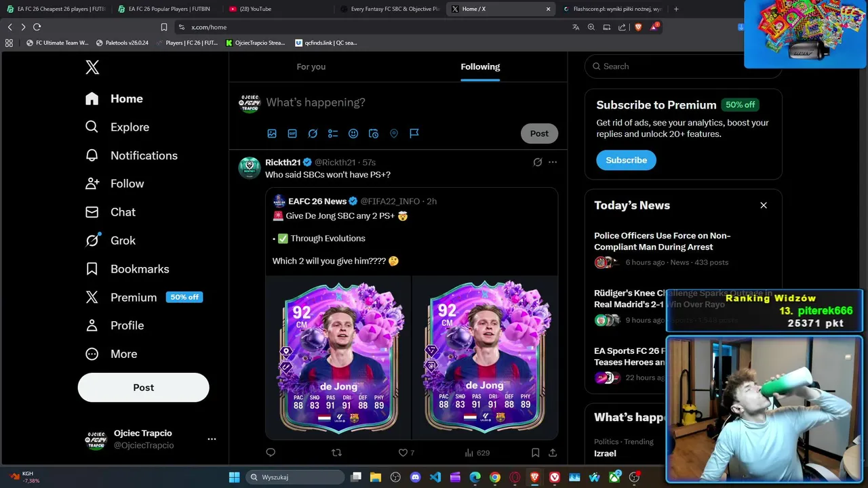Close the Home / X browser tab
Image resolution: width=868 pixels, height=488 pixels.
(548, 9)
